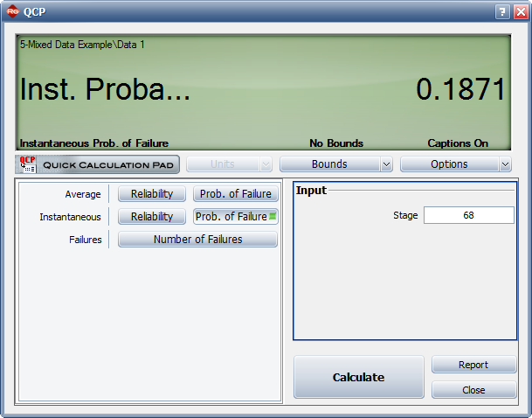
Task: Click into the Stage input field
Action: 468,215
